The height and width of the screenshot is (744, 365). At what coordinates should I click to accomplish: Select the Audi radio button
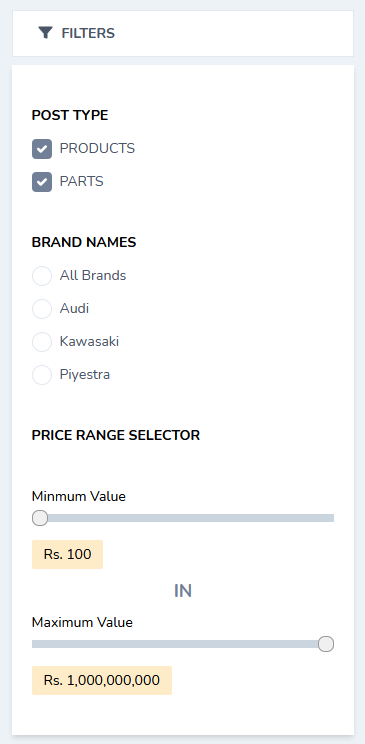point(42,309)
